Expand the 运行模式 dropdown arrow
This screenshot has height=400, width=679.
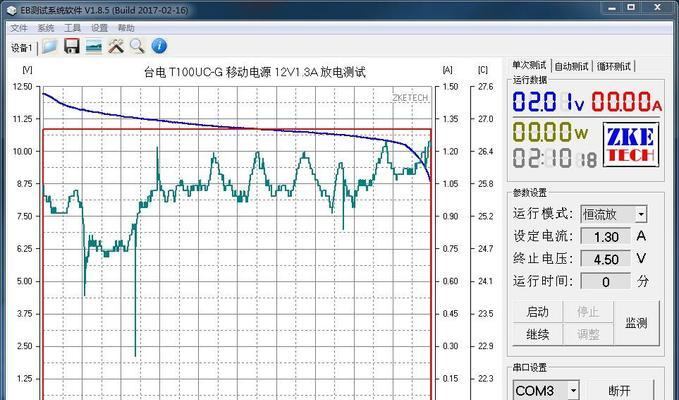[x=641, y=214]
